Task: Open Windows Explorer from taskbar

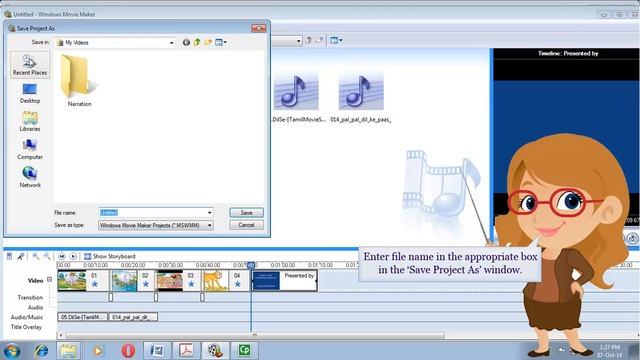Action: [x=68, y=350]
